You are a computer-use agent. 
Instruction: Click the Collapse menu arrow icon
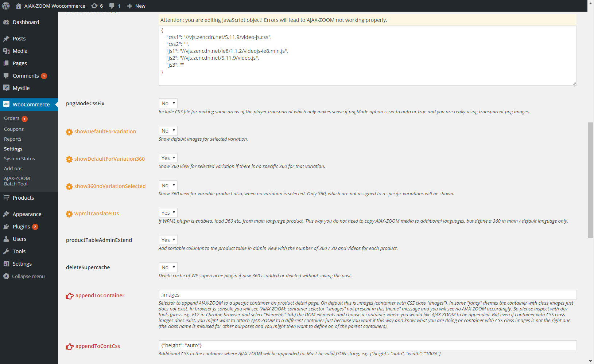[6, 276]
